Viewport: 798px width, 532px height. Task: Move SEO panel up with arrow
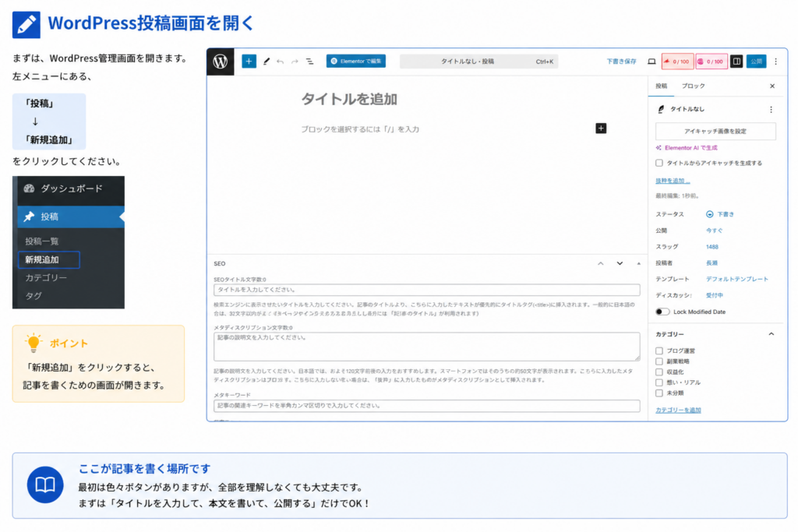point(601,263)
